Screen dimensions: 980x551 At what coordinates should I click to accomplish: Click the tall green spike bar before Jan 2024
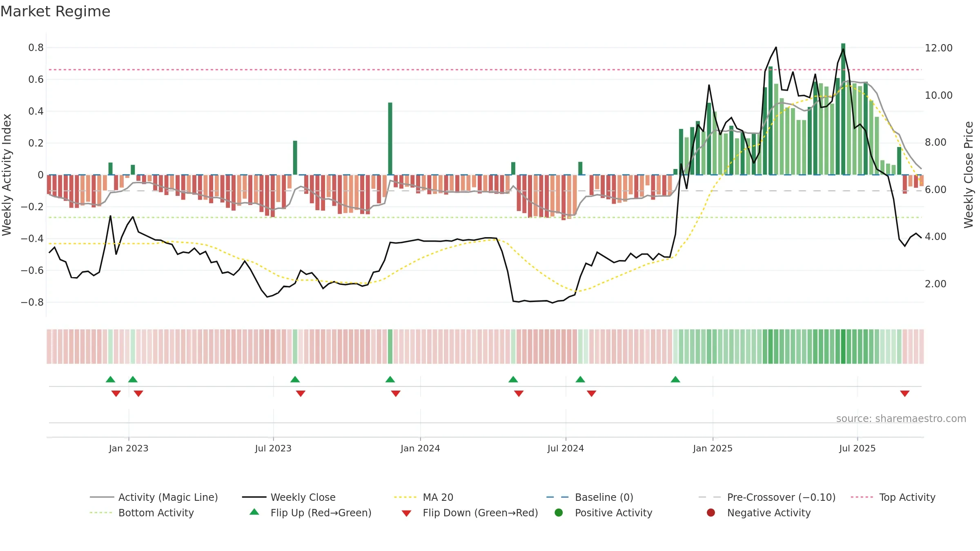pyautogui.click(x=390, y=139)
